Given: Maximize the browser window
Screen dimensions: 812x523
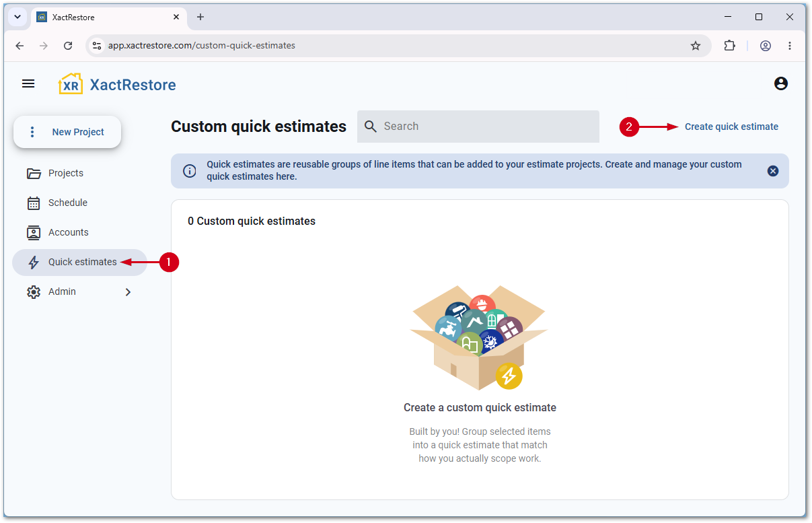Looking at the screenshot, I should click(x=759, y=17).
